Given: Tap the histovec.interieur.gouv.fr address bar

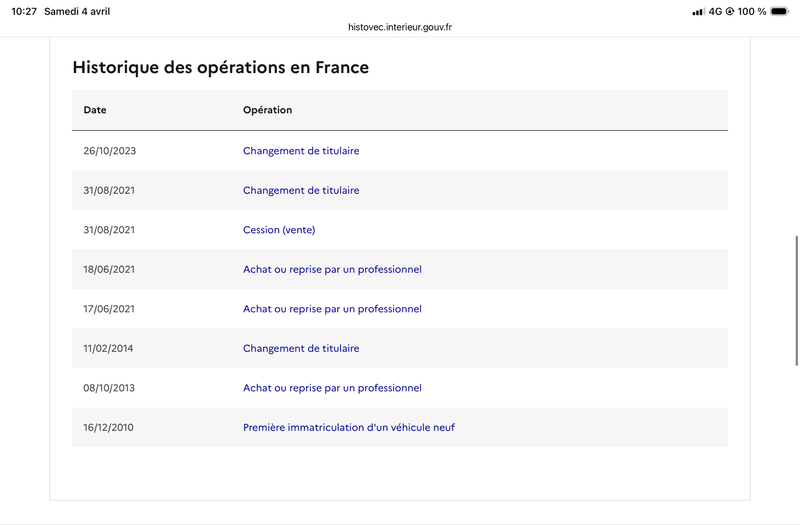Looking at the screenshot, I should (400, 28).
